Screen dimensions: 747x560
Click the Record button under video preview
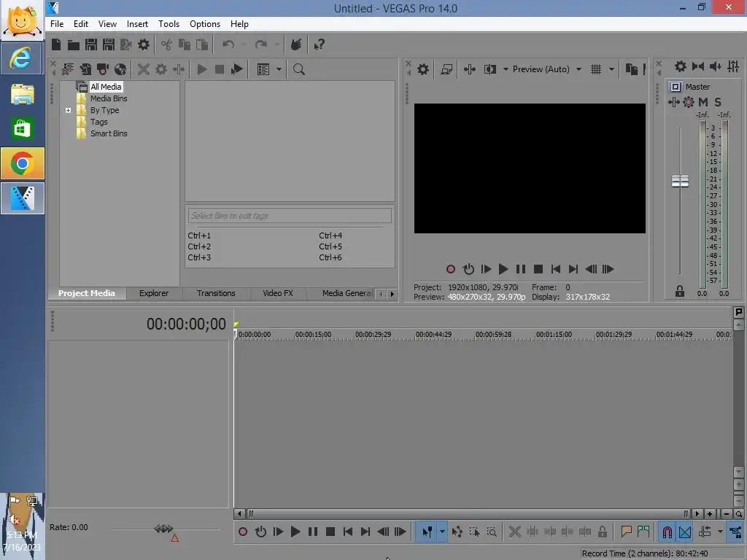(451, 269)
